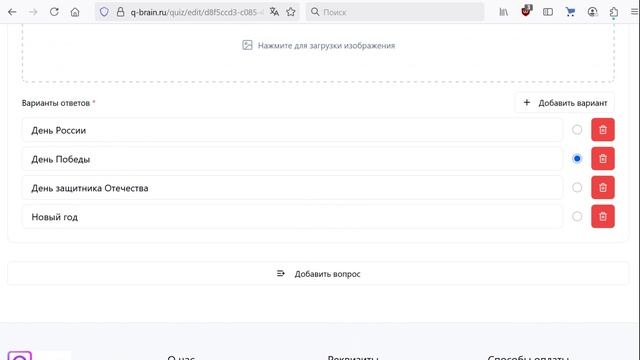Show site security lock information

pos(120,12)
